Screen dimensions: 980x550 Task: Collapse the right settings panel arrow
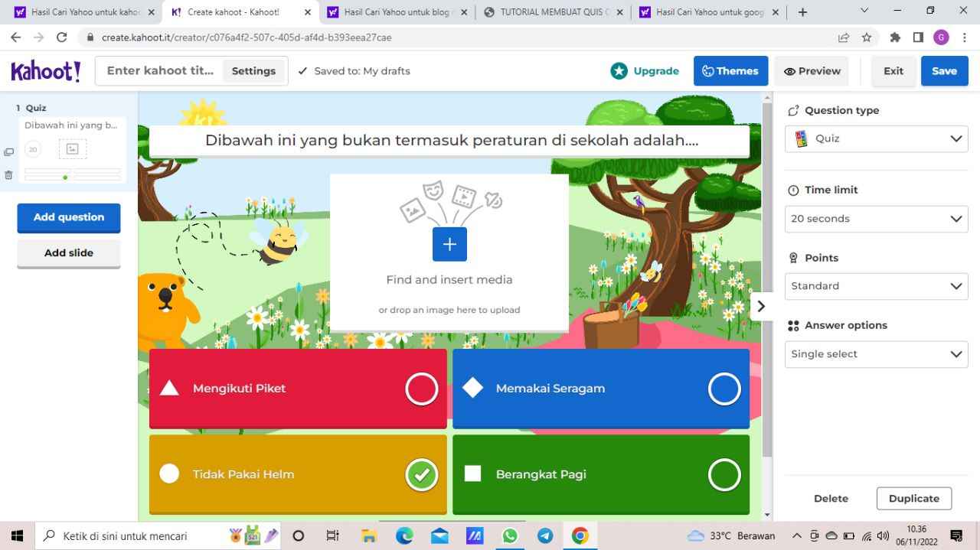pyautogui.click(x=761, y=306)
